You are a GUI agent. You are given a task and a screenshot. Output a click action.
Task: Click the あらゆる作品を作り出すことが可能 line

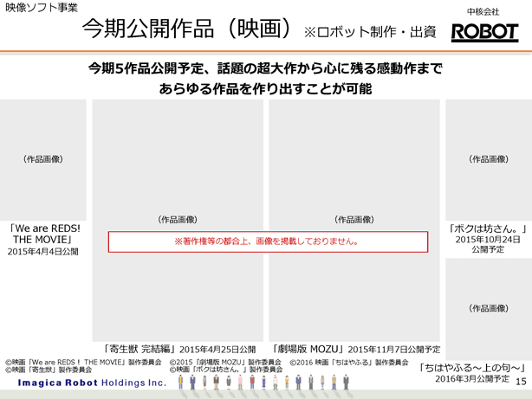point(266,89)
